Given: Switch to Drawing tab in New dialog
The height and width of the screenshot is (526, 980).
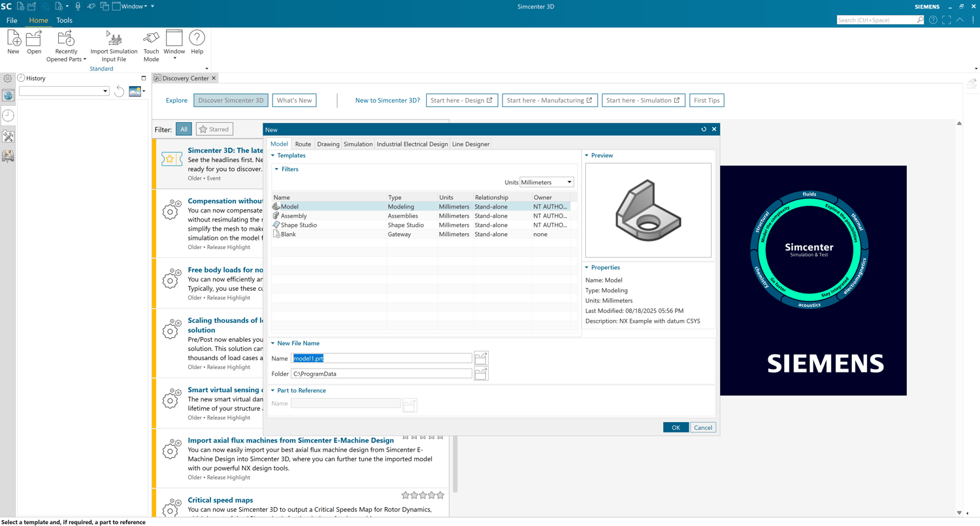Looking at the screenshot, I should click(x=328, y=144).
